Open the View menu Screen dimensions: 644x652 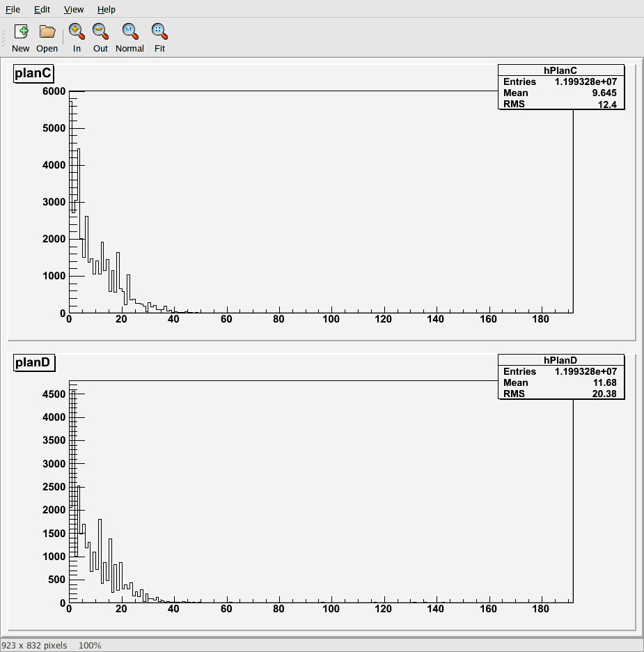pos(74,9)
